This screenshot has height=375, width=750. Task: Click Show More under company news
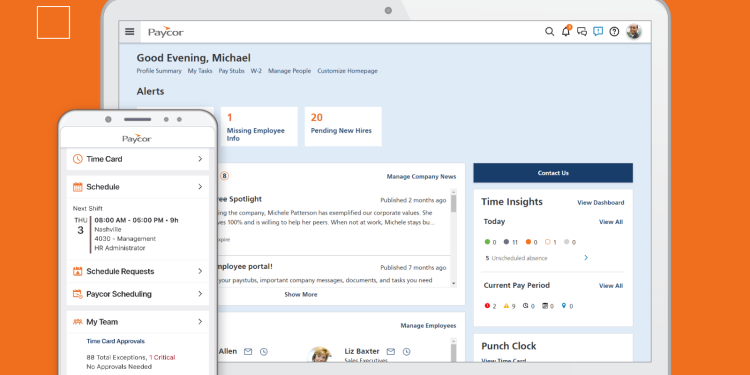(x=301, y=295)
